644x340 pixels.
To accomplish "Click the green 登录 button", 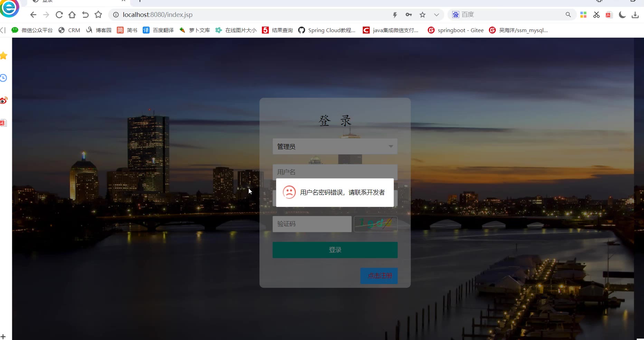I will 335,250.
